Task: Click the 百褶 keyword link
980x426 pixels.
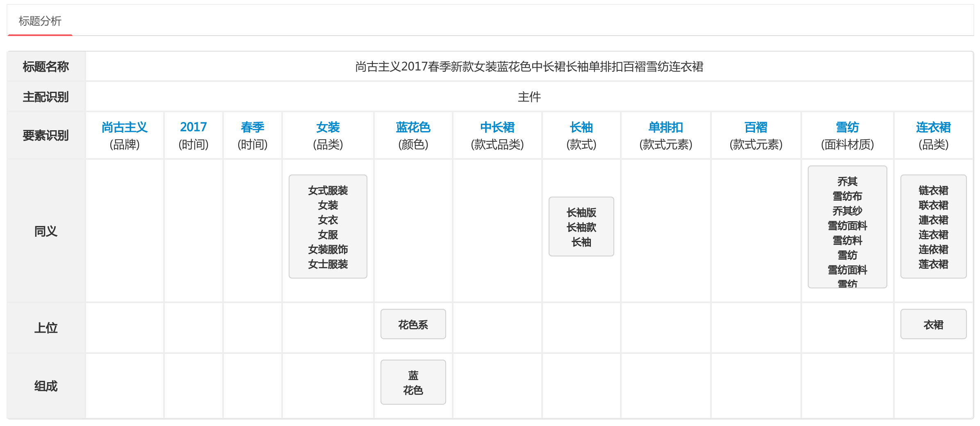Action: [x=756, y=127]
